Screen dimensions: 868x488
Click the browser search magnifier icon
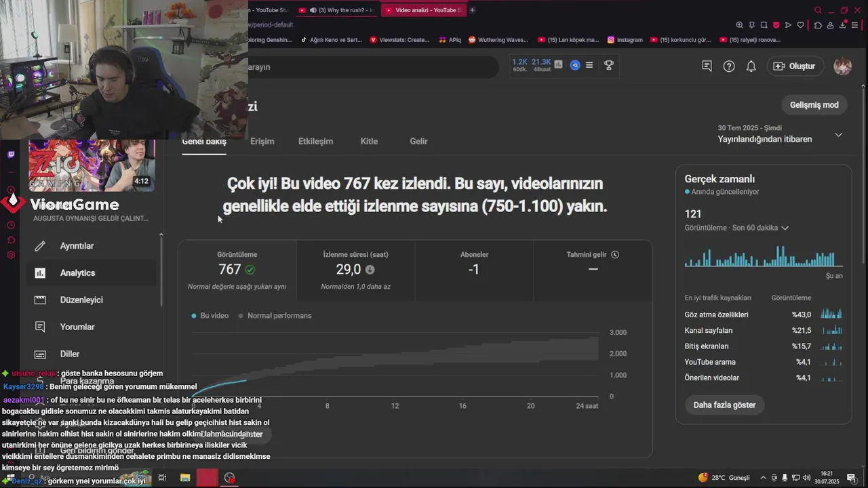(818, 10)
